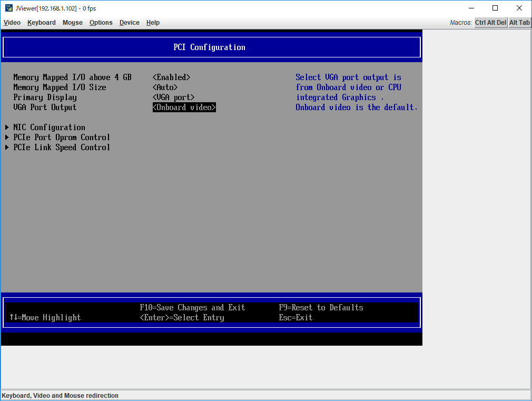
Task: Click the JViewer application icon in title bar
Action: [9, 8]
